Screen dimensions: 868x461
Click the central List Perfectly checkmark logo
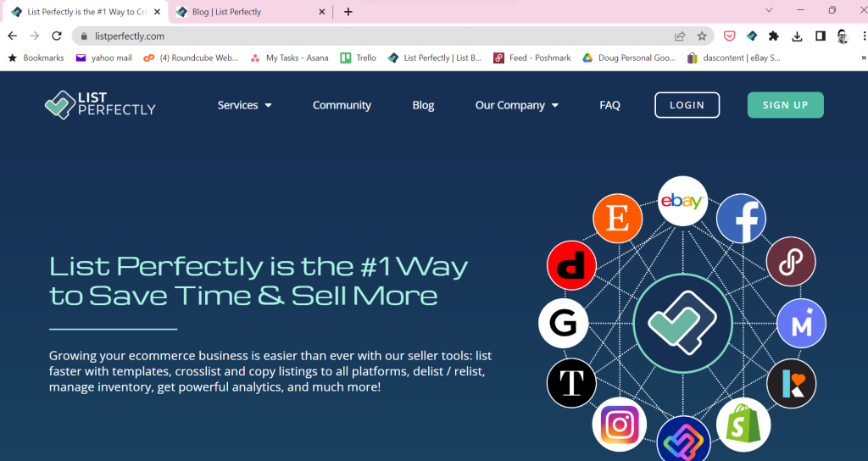[x=682, y=323]
